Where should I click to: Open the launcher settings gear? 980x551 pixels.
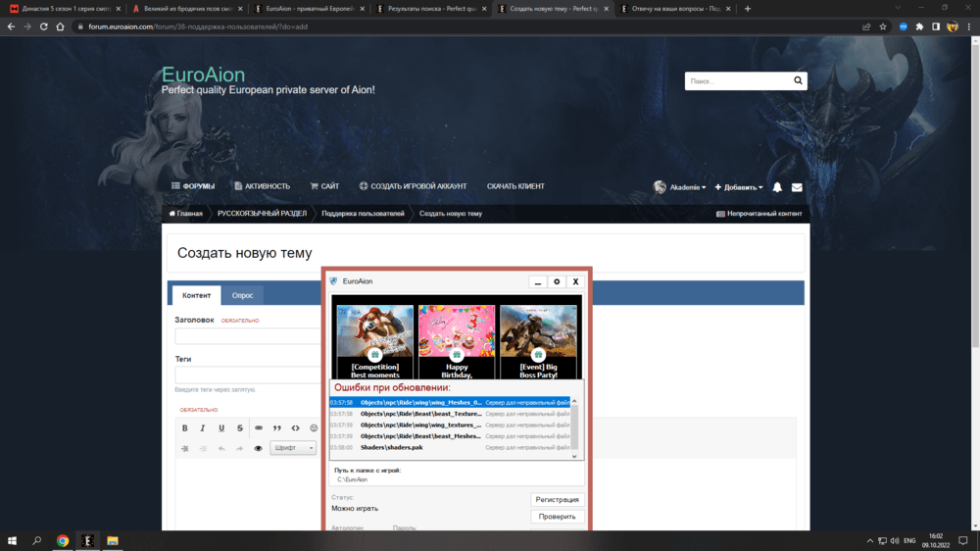[557, 282]
